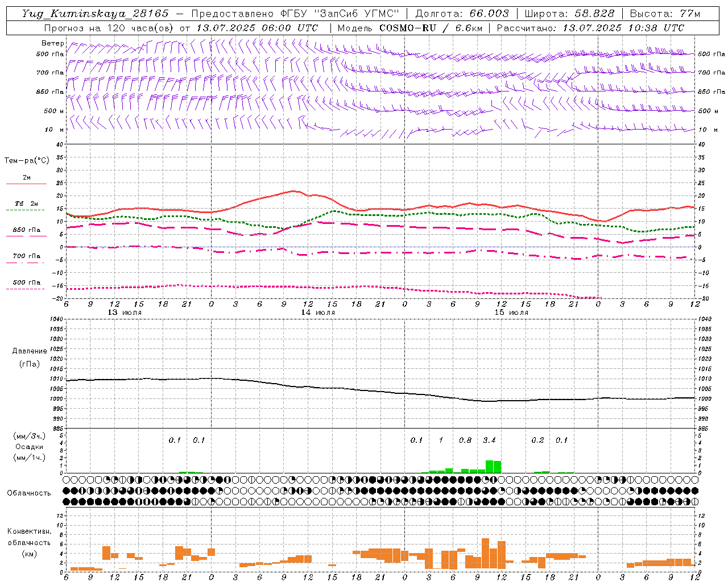Click the "Тем-ра(°C)" temperature label
The height and width of the screenshot is (582, 728).
tap(27, 161)
